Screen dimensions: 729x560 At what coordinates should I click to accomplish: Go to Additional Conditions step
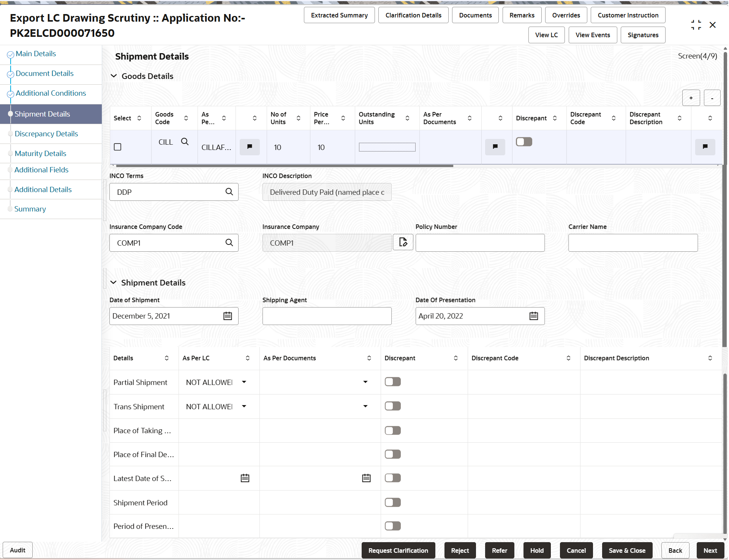coord(51,93)
